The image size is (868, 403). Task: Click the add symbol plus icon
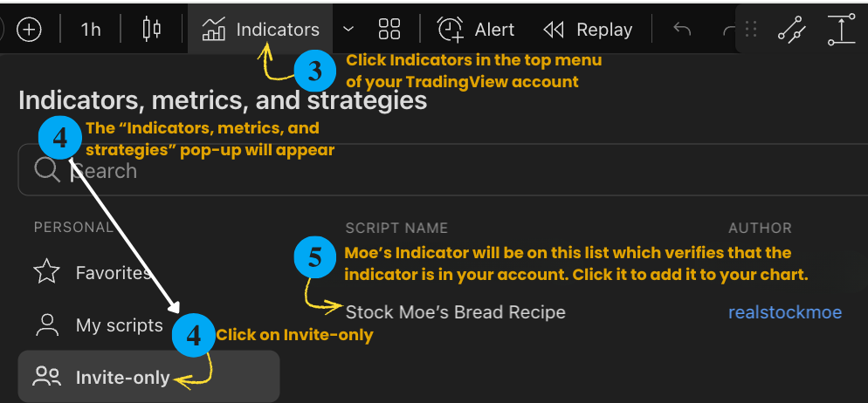[x=30, y=30]
